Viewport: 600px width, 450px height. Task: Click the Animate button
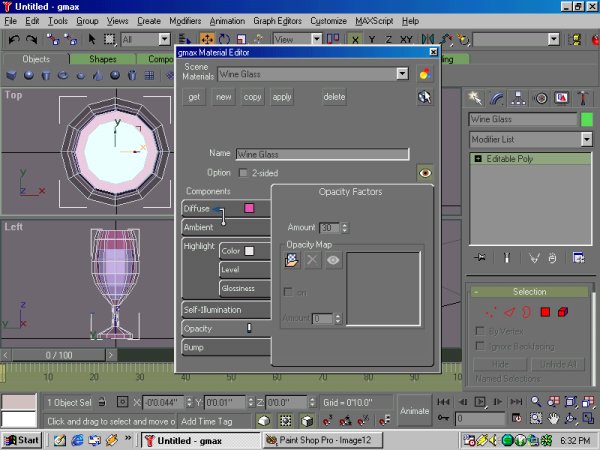tap(414, 411)
